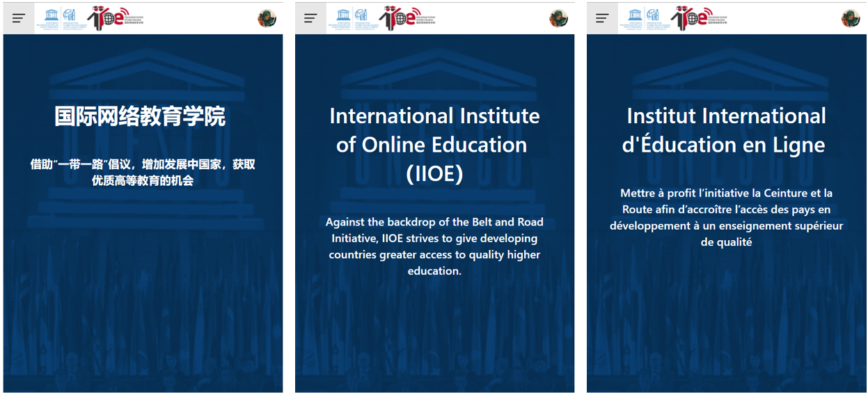Click the red IIOE logo on French page
This screenshot has width=868, height=394.
pos(691,17)
